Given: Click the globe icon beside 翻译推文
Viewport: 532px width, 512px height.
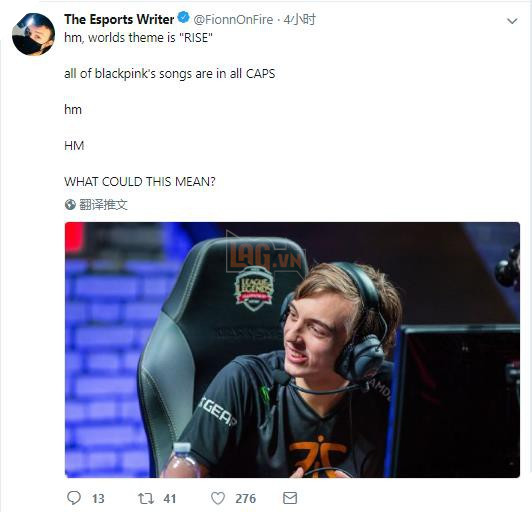Looking at the screenshot, I should [70, 205].
